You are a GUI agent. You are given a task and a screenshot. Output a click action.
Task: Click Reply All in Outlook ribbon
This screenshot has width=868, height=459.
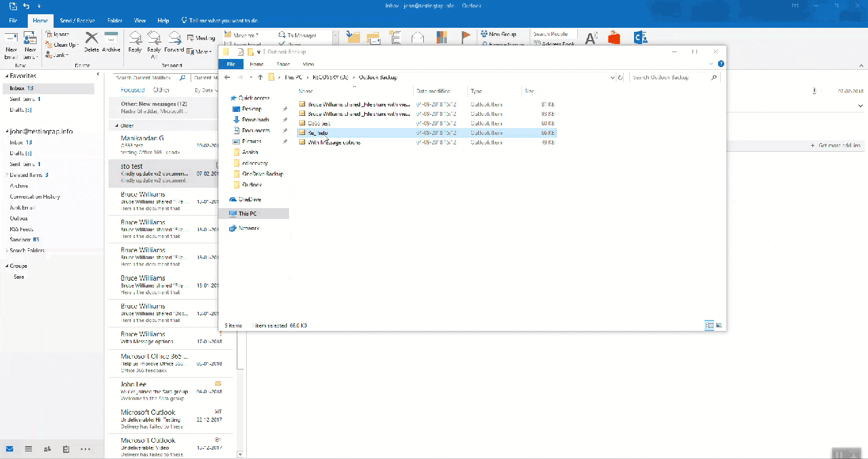pyautogui.click(x=154, y=45)
